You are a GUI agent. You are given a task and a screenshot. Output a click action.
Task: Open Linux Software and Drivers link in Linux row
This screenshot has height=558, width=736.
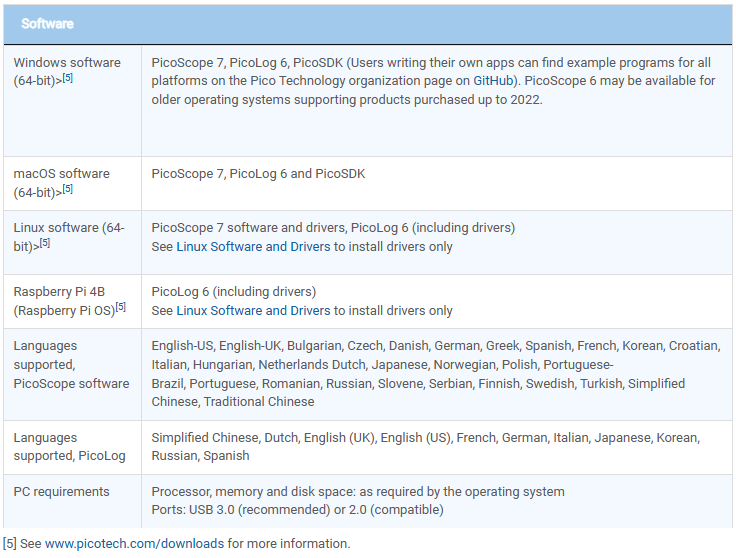point(253,246)
